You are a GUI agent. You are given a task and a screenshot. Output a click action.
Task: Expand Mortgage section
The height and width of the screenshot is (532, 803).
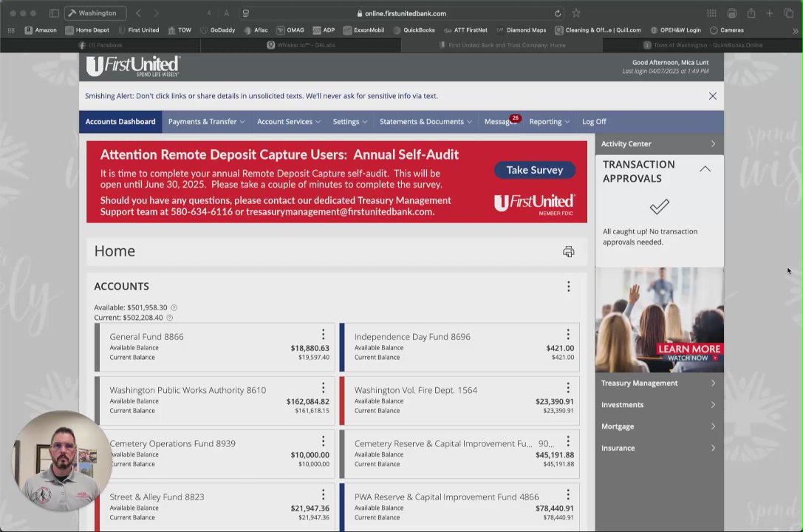click(x=659, y=426)
